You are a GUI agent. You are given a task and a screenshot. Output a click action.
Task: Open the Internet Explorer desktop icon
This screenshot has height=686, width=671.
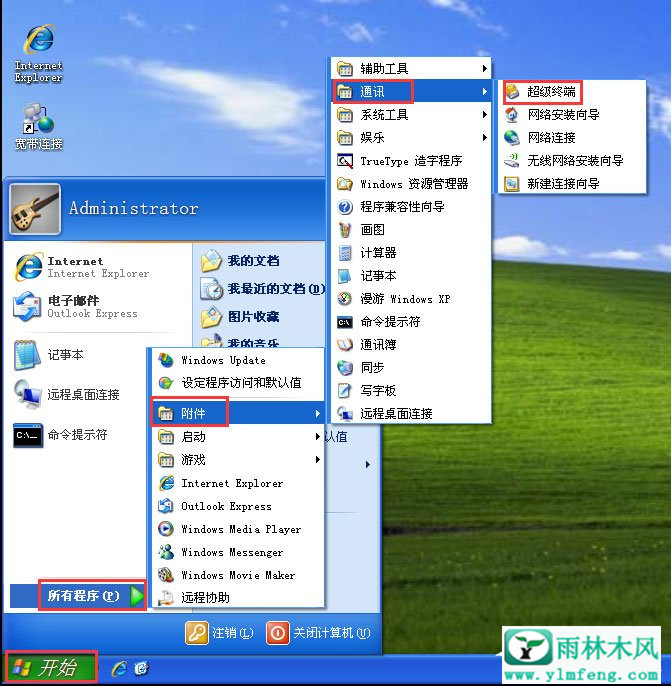pos(38,53)
